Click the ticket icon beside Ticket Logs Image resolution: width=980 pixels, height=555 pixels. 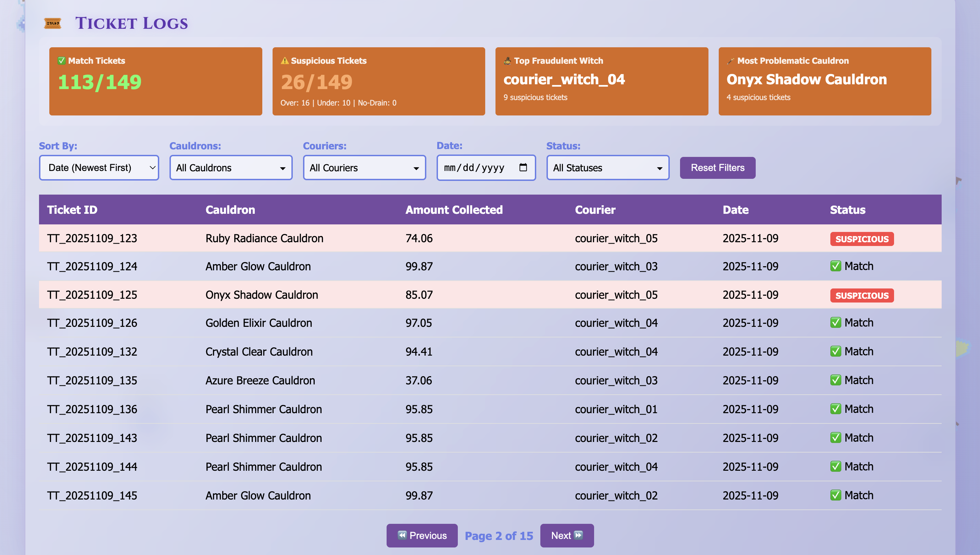click(x=53, y=23)
